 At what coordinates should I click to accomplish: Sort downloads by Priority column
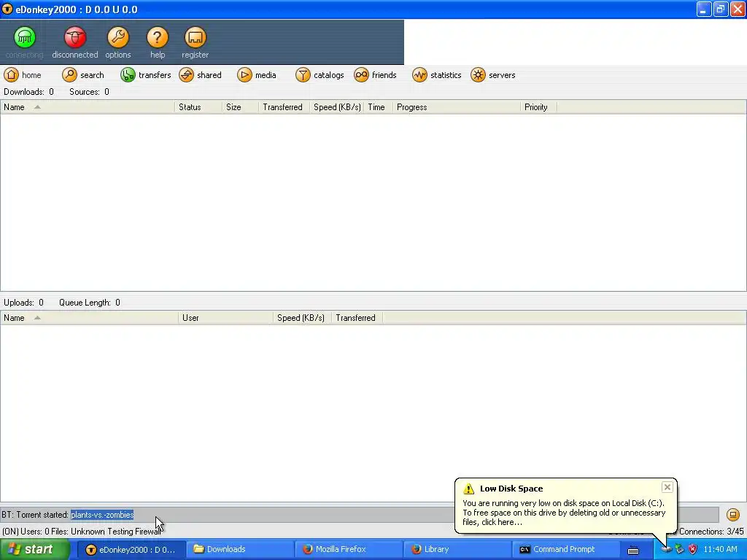[x=538, y=107]
